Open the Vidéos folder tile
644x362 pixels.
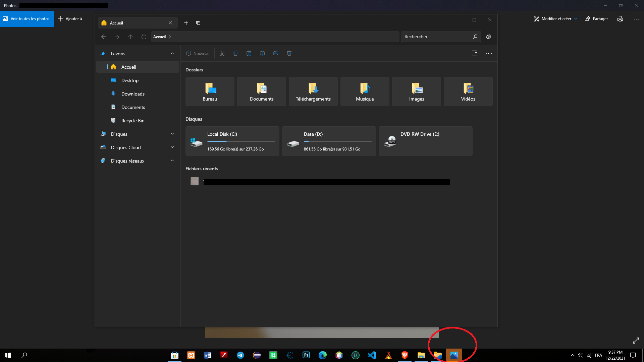(x=468, y=92)
